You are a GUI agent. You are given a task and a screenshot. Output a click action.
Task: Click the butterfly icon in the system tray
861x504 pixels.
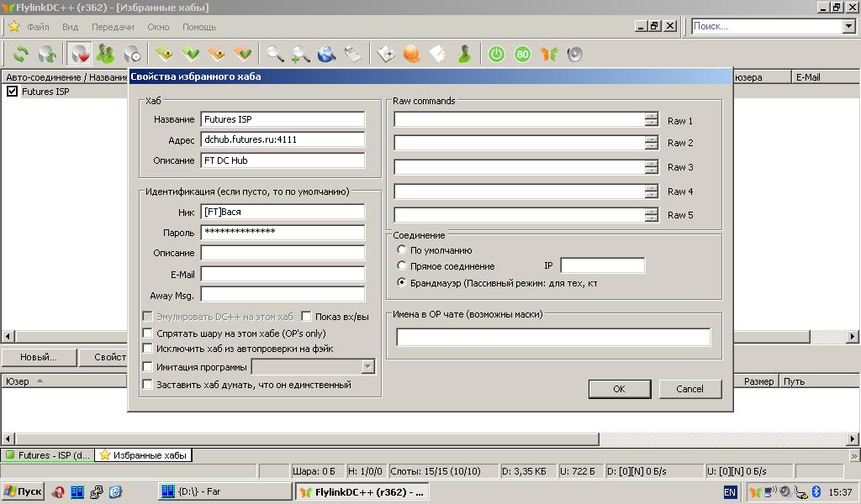(756, 492)
